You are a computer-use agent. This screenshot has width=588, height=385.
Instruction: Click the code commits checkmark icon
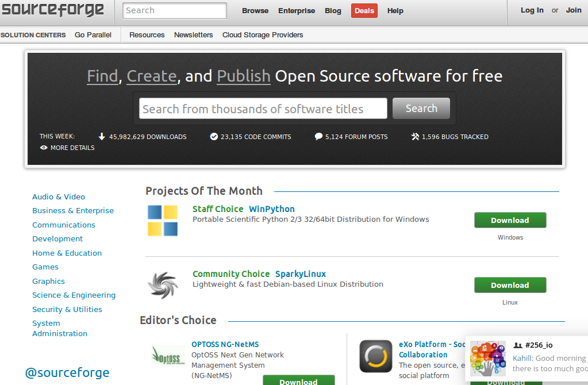tap(214, 136)
